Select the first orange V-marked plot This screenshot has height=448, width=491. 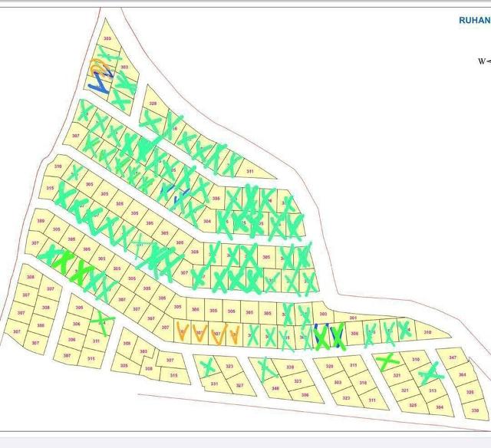(x=183, y=332)
